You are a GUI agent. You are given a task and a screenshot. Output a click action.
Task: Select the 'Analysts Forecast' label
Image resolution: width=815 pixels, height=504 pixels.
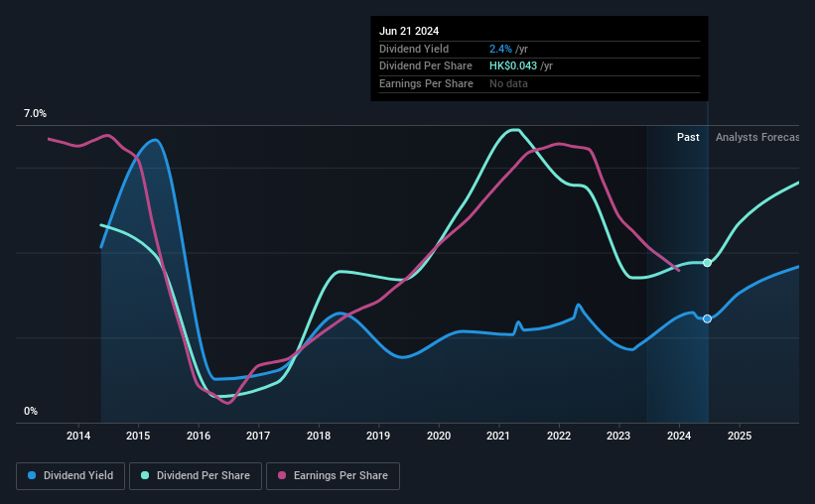(757, 137)
